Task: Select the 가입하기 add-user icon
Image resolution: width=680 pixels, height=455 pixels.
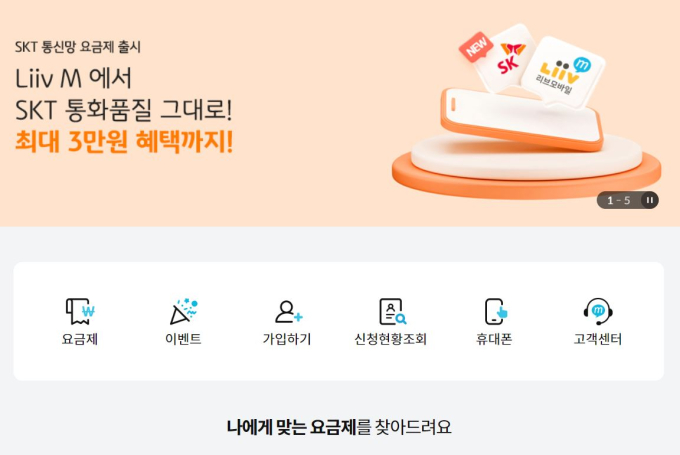Action: [288, 311]
